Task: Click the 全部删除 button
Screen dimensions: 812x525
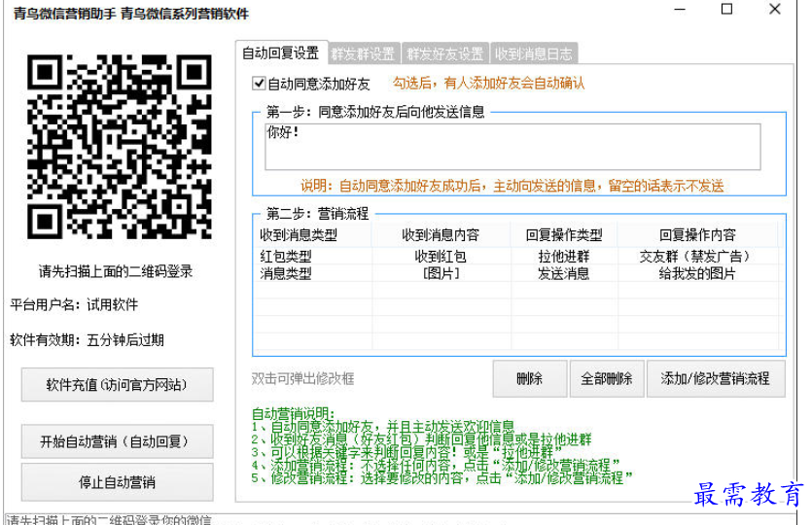Action: [x=607, y=379]
